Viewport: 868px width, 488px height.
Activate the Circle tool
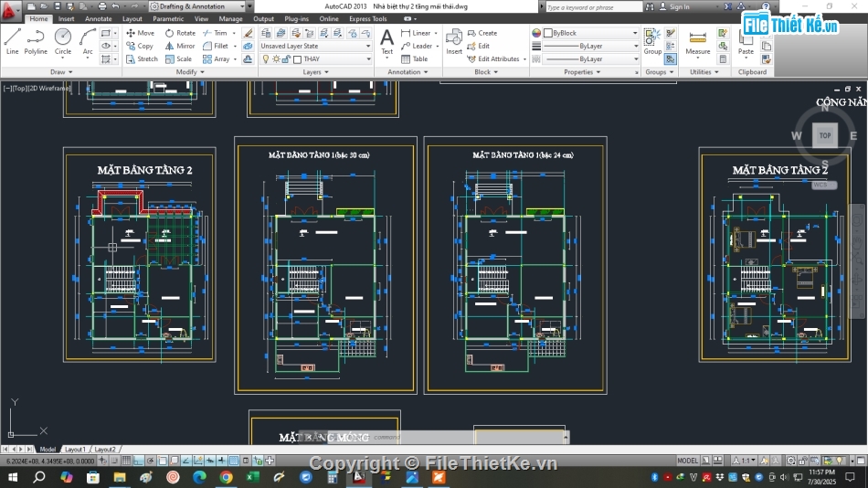62,41
